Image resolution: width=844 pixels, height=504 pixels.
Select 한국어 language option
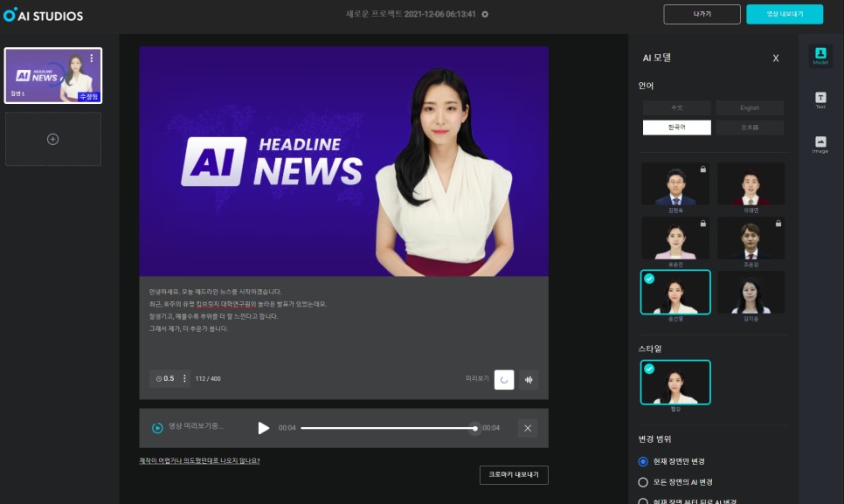pyautogui.click(x=676, y=128)
